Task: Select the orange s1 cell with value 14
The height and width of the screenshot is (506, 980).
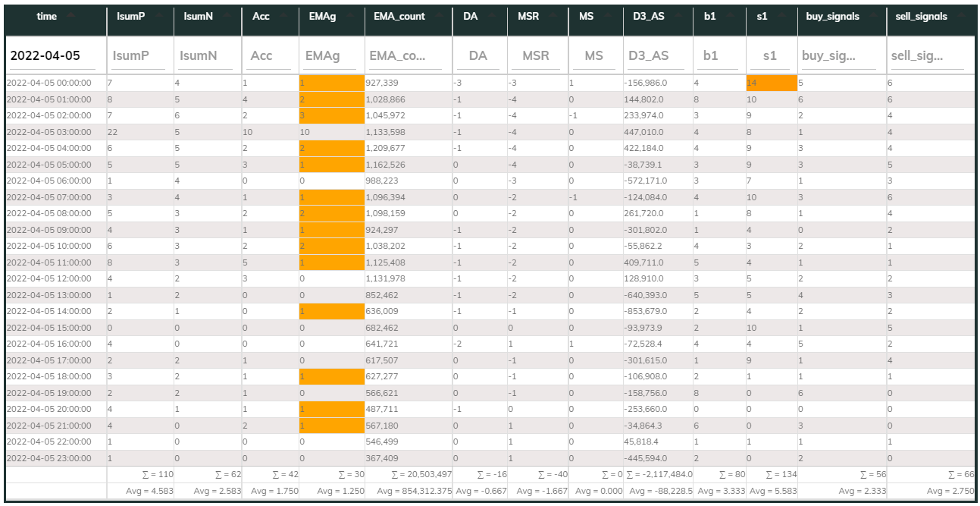Action: tap(771, 83)
